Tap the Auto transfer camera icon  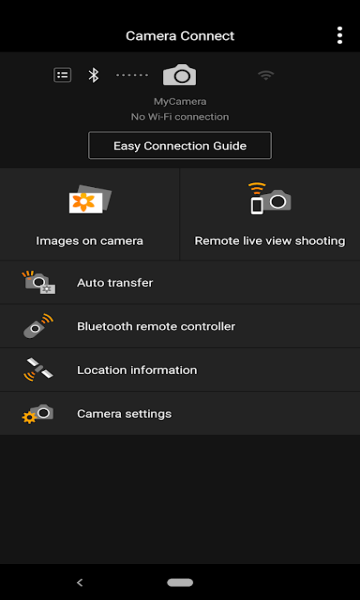39,282
